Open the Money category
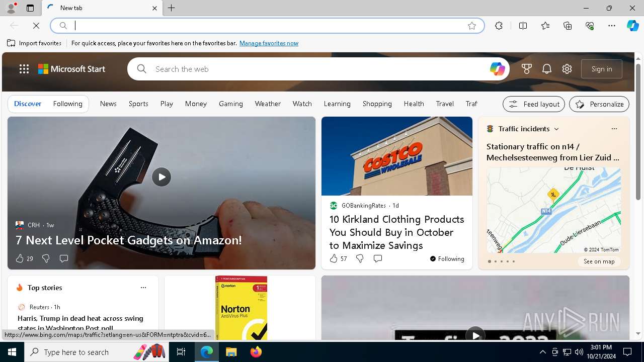 tap(196, 104)
